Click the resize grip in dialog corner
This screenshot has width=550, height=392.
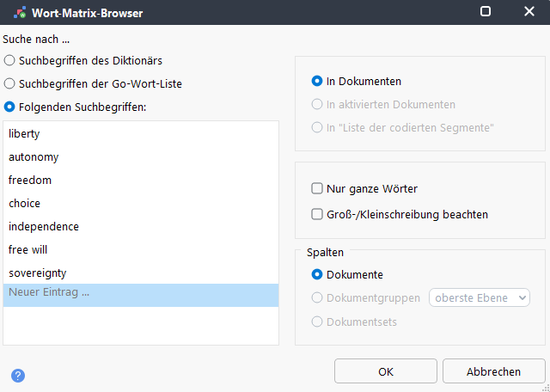(x=547, y=389)
